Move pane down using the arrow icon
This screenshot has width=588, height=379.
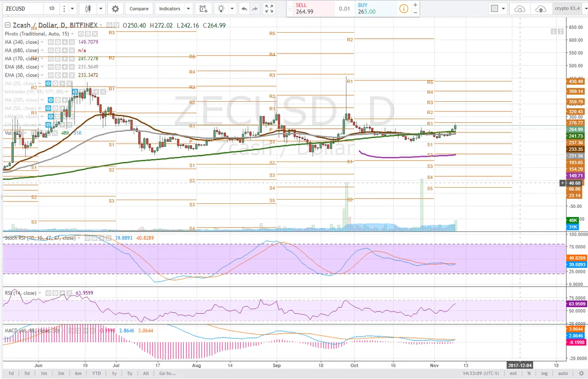tap(554, 31)
